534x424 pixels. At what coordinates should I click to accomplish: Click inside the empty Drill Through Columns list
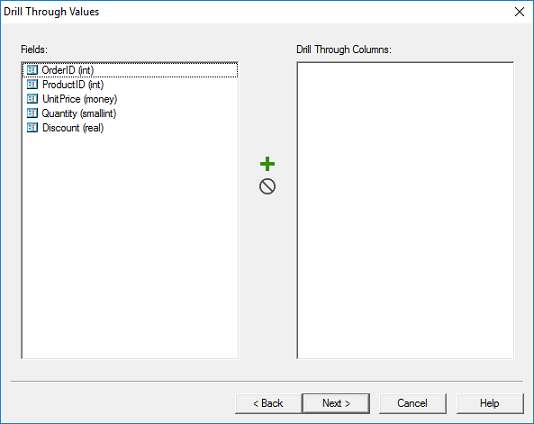(405, 210)
